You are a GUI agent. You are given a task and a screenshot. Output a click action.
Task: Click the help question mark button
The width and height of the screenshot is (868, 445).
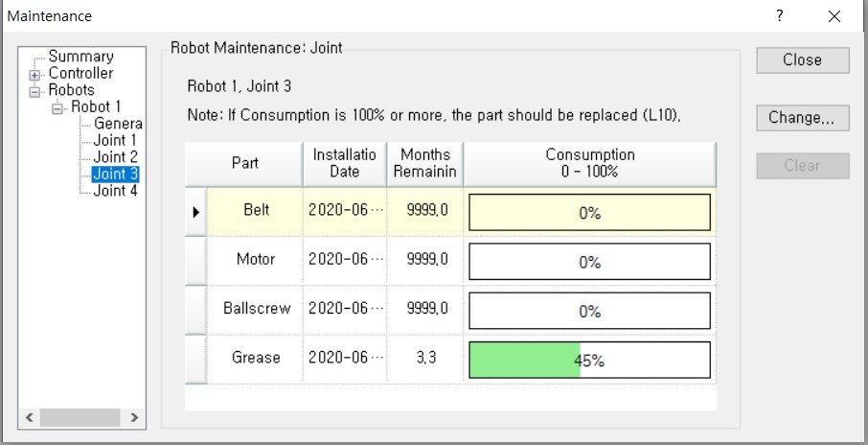pyautogui.click(x=780, y=16)
